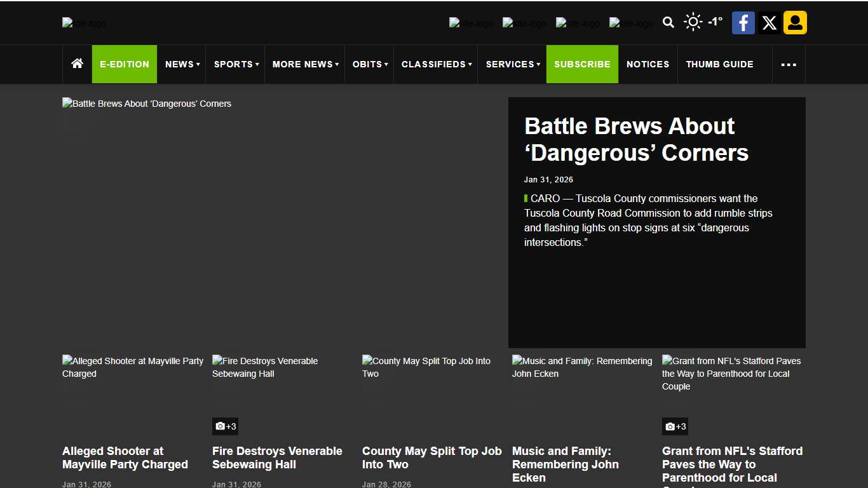Viewport: 868px width, 488px height.
Task: Click the yellow user account icon
Action: 795,23
